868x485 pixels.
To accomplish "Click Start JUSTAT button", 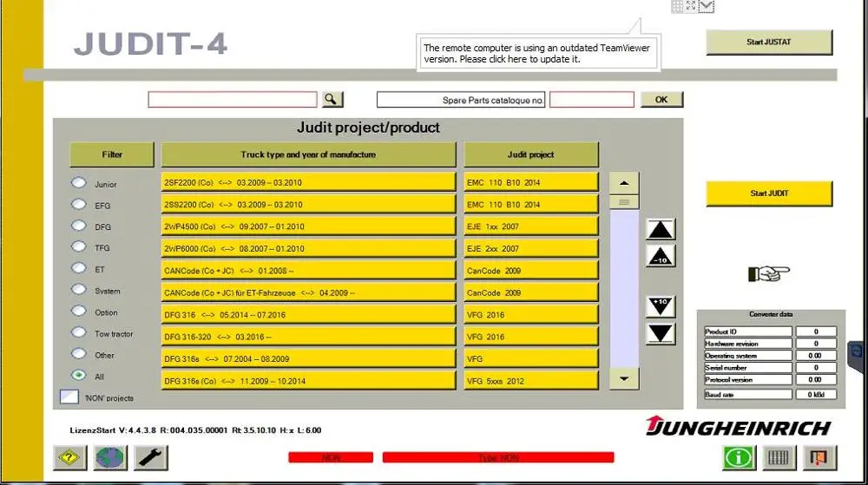I will (769, 42).
